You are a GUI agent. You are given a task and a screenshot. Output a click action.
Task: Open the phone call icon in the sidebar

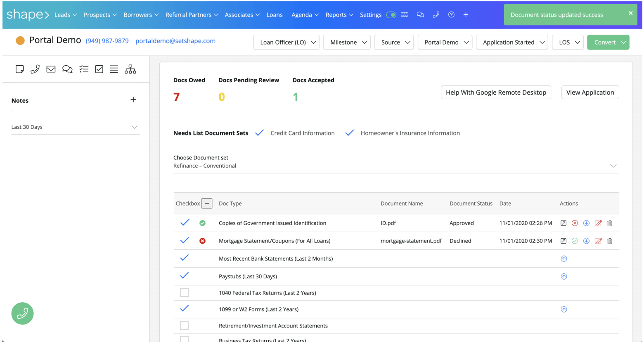coord(35,69)
